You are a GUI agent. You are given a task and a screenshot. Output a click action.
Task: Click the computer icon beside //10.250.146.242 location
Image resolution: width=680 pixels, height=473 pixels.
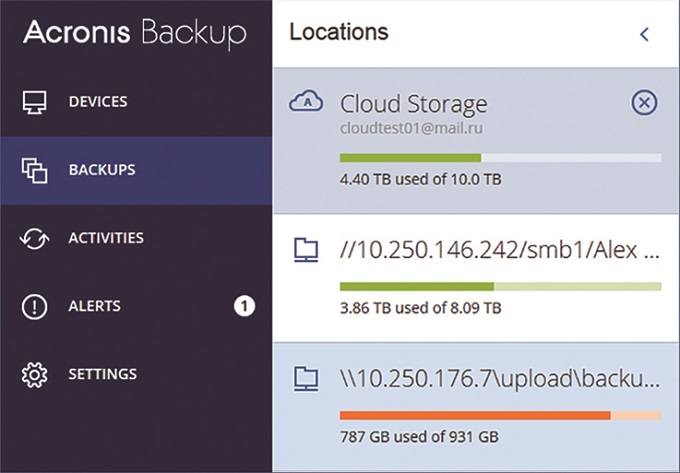[x=305, y=251]
